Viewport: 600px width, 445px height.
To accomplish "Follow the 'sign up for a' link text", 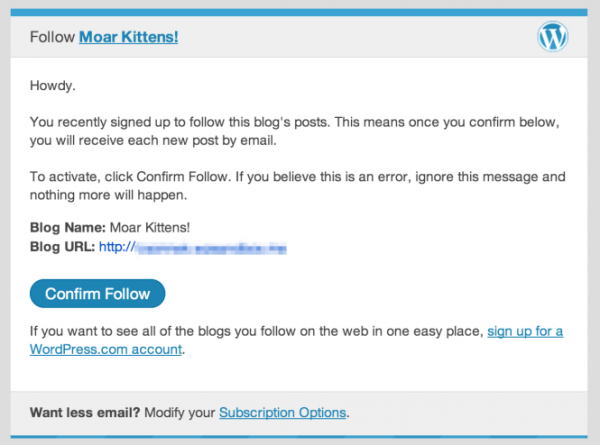I will 525,331.
